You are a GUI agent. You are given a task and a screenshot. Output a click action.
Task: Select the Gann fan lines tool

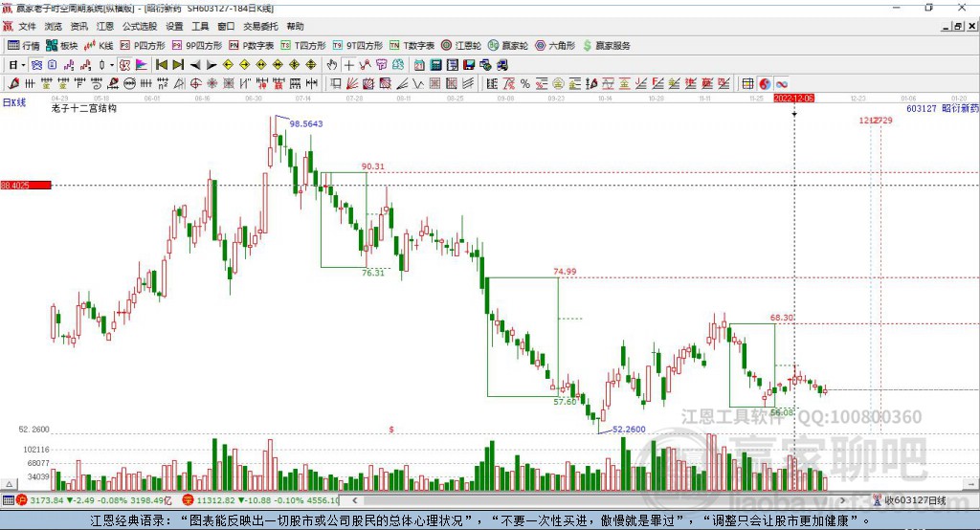click(351, 84)
